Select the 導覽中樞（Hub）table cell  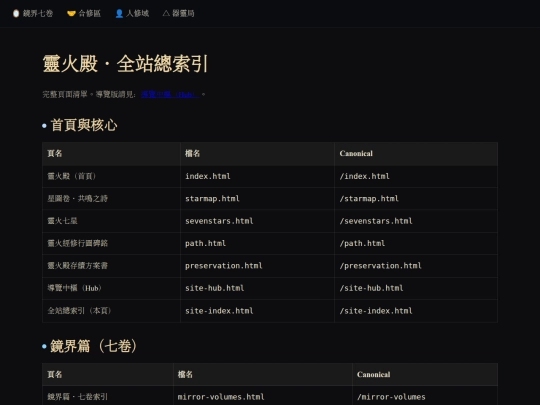coord(111,288)
